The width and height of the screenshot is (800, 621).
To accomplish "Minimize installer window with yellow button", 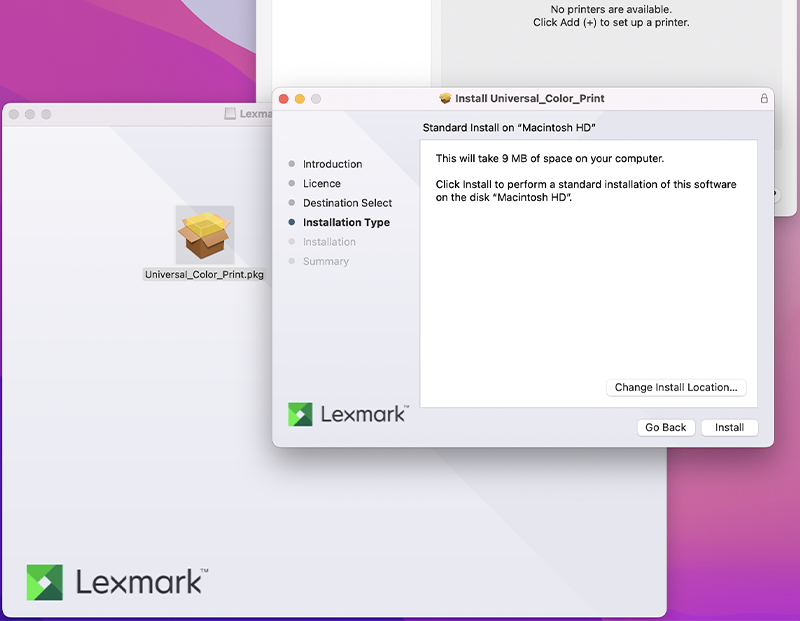I will [x=300, y=98].
